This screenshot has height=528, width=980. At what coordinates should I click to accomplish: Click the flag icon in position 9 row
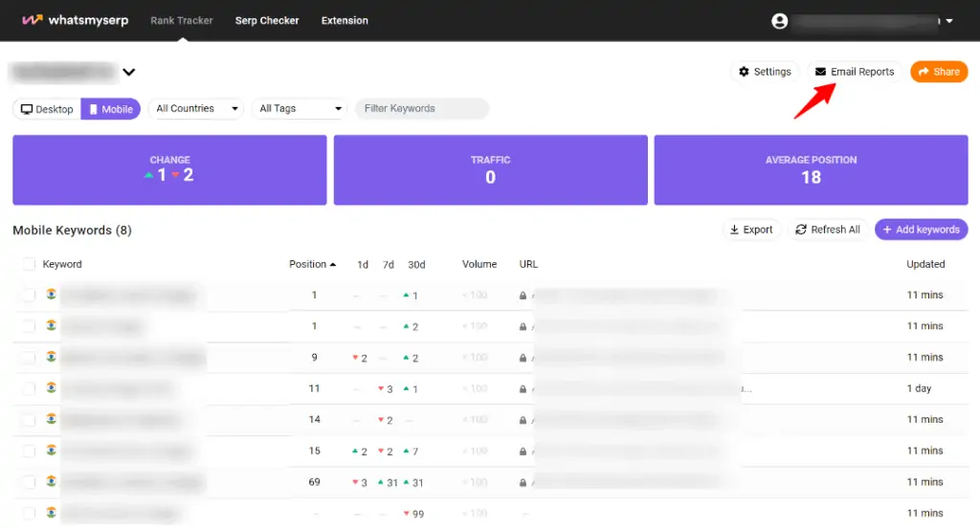pos(52,357)
